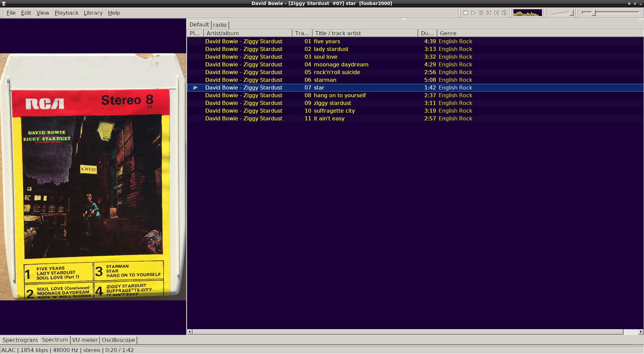Stop playback with the Stop button
This screenshot has height=354, width=644.
(x=466, y=13)
